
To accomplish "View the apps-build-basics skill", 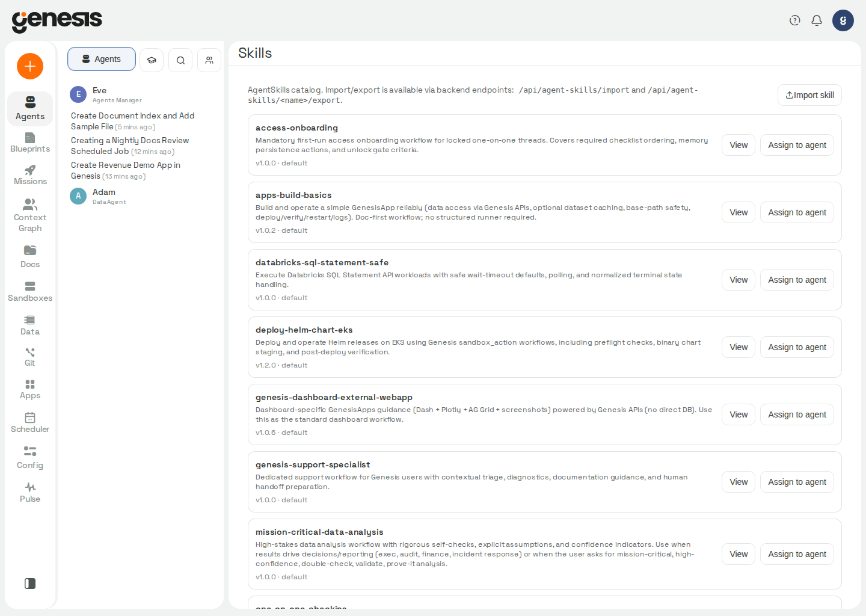I will click(x=739, y=212).
